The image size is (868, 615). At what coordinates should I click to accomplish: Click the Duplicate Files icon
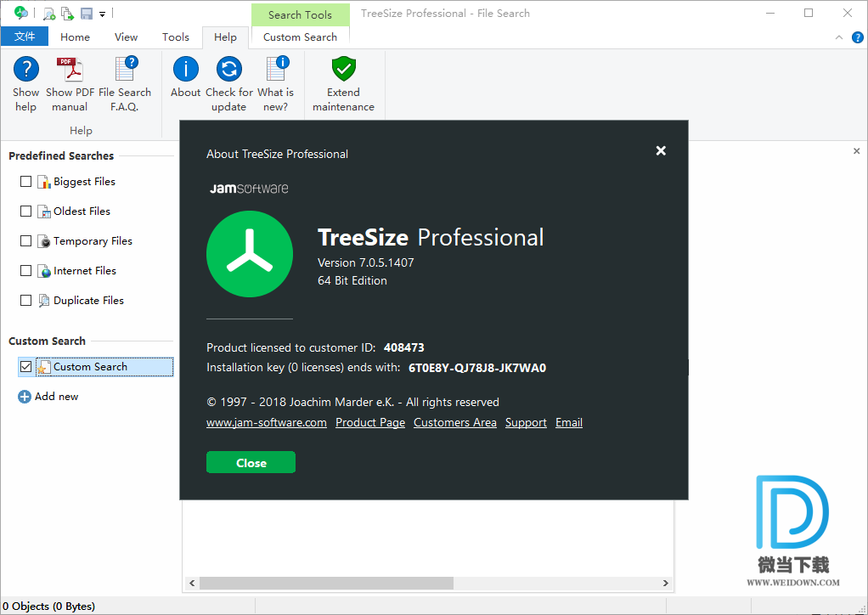[x=43, y=301]
